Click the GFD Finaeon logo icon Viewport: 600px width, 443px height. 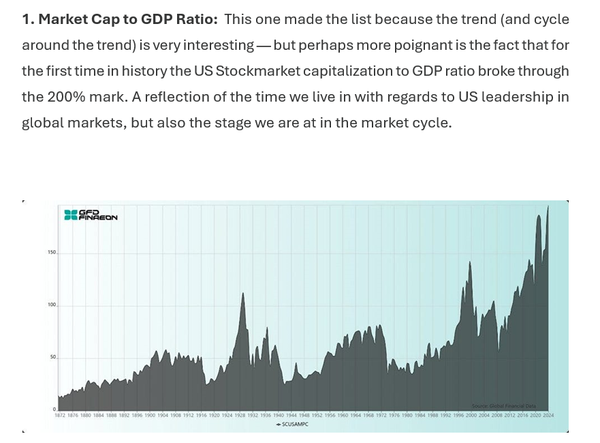point(71,215)
